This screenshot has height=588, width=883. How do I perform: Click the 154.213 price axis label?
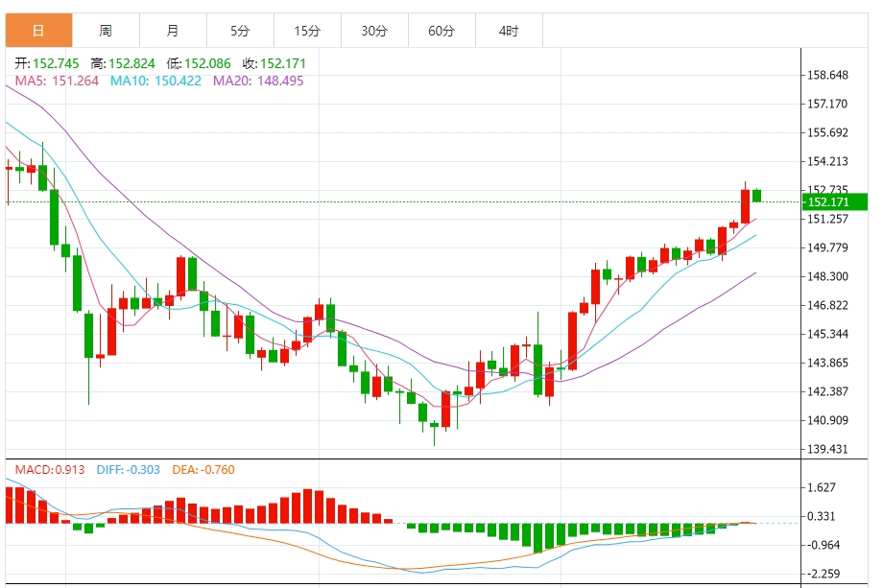(827, 161)
